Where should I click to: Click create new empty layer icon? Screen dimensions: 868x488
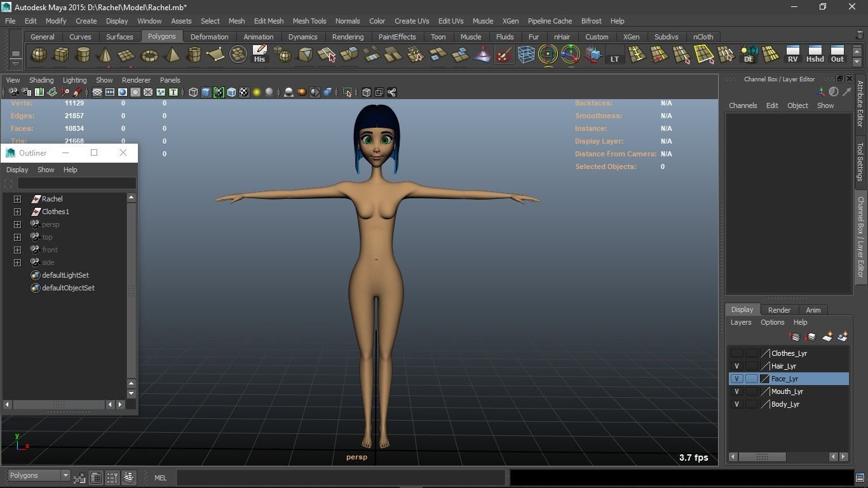827,337
